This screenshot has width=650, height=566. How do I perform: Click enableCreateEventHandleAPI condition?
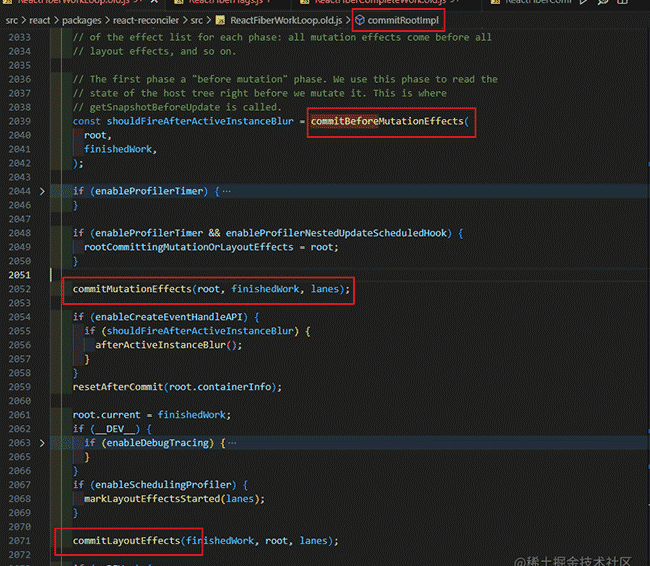click(169, 317)
